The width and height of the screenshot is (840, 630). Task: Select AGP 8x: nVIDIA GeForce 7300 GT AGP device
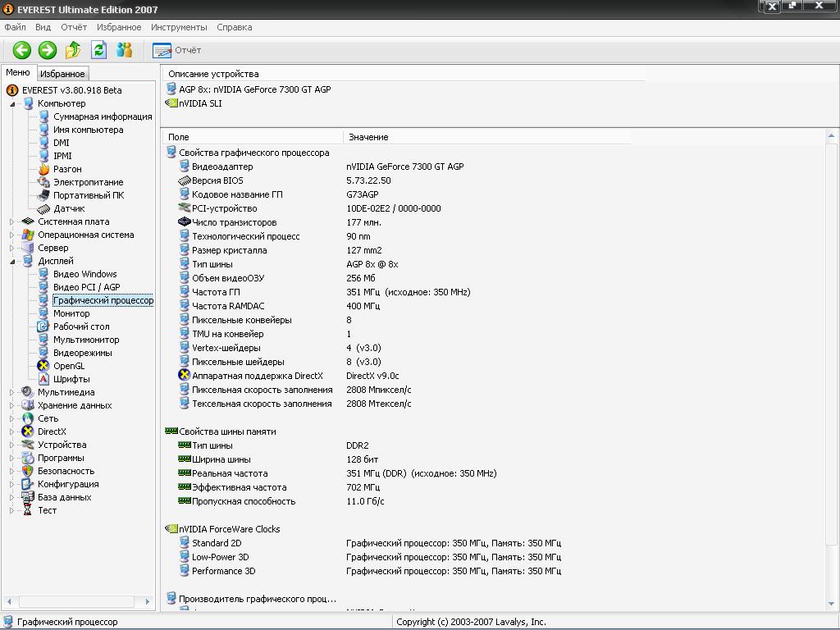(255, 89)
